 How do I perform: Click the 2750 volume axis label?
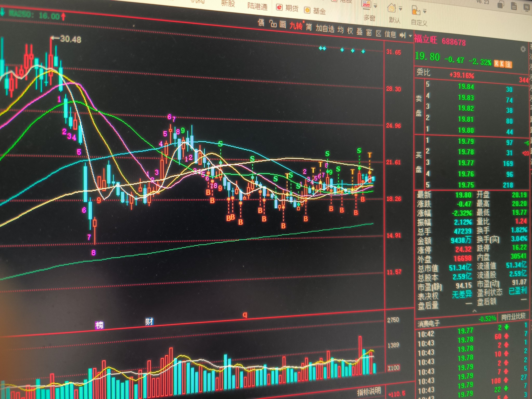pos(393,320)
